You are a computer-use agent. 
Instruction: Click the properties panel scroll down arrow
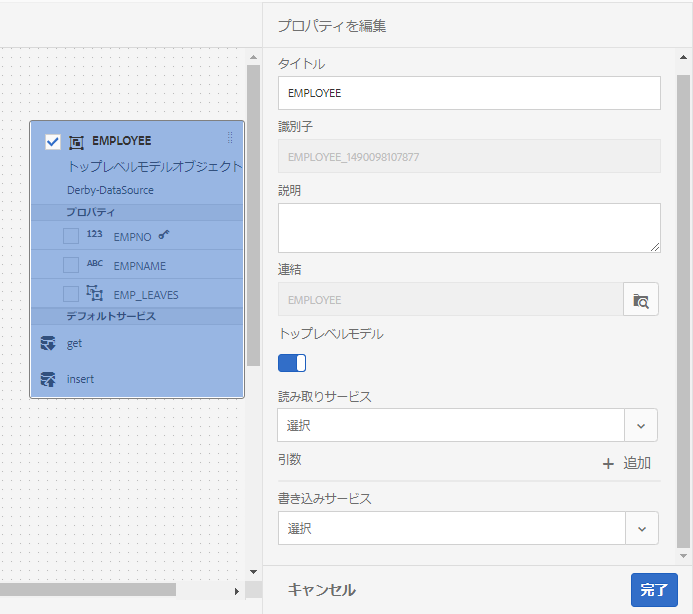pos(683,556)
